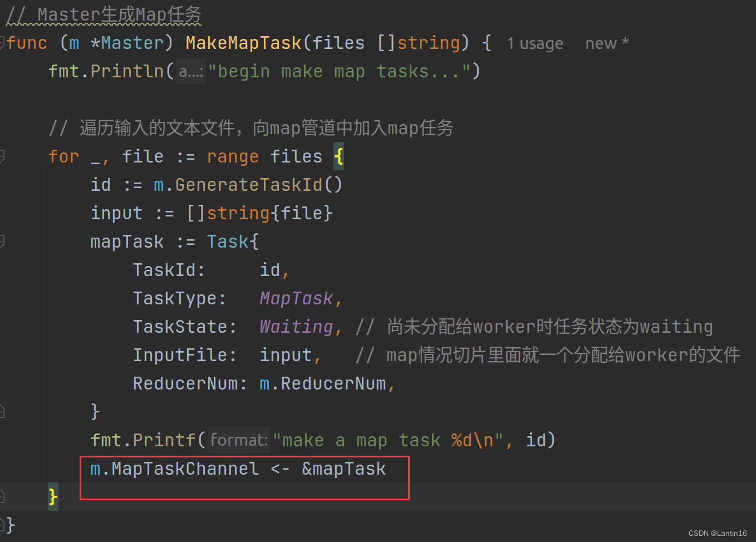Viewport: 756px width, 542px height.
Task: Click the 'Master生成Map任务' comment line
Action: pyautogui.click(x=103, y=14)
